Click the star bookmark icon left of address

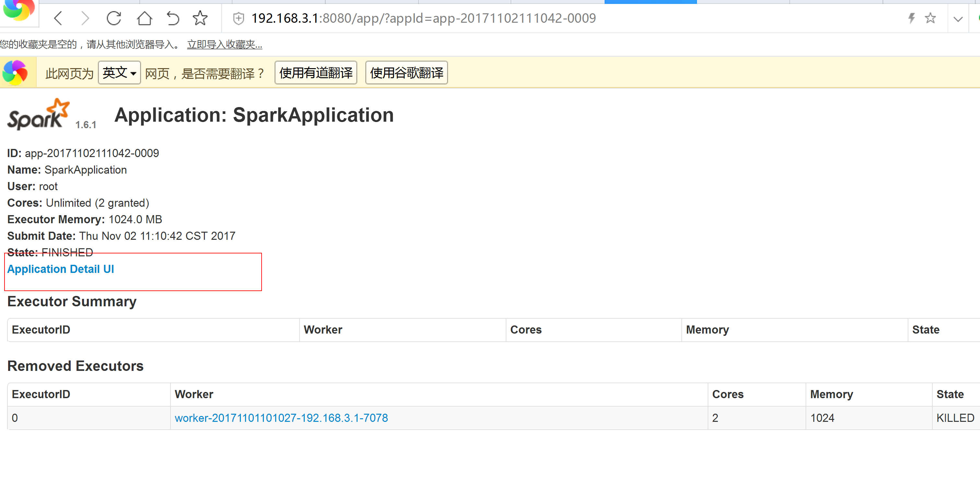[200, 18]
